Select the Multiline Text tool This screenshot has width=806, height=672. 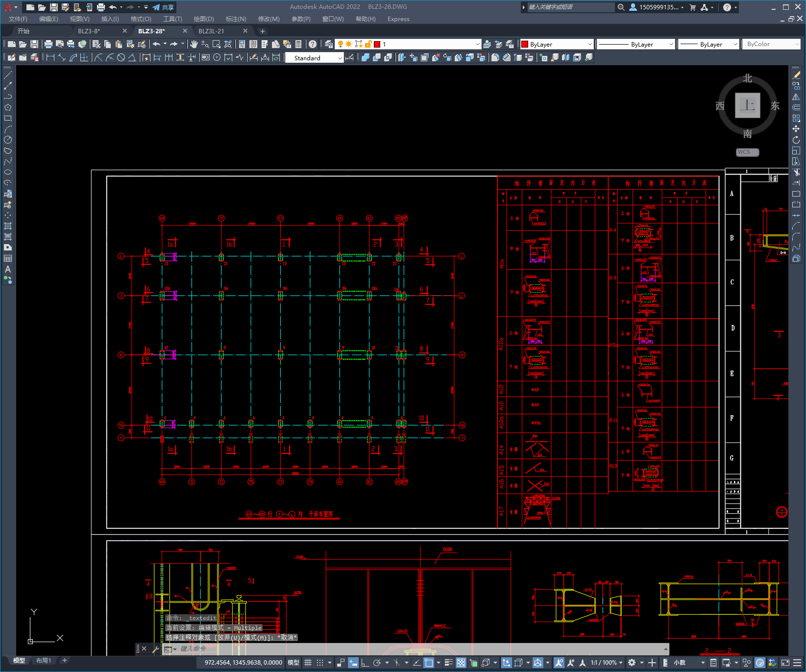[x=8, y=269]
